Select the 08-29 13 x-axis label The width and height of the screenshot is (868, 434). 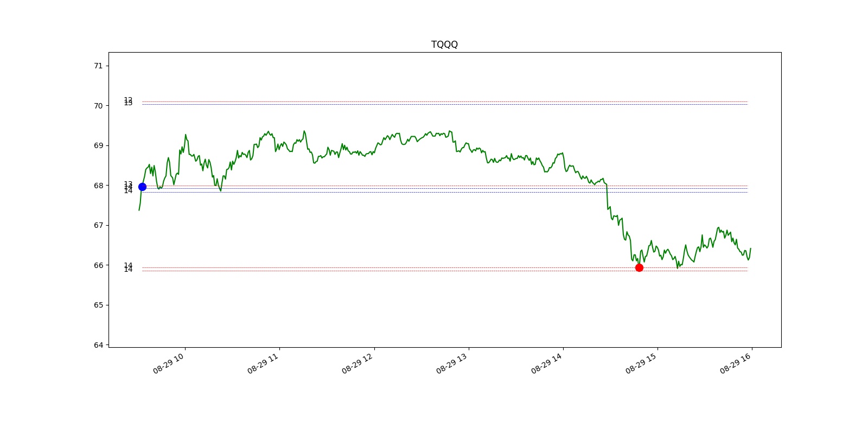point(452,363)
